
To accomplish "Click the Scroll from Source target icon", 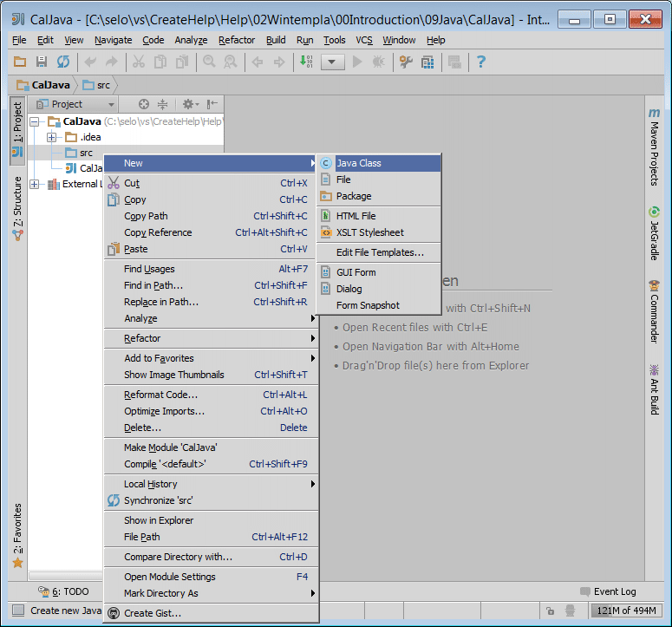I will 144,104.
